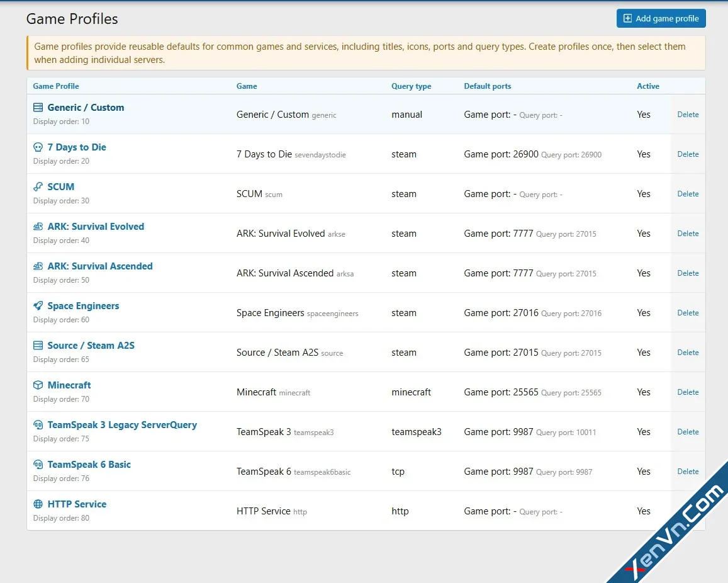This screenshot has height=583, width=728.
Task: Click 'Display order: 65' text
Action: pyautogui.click(x=61, y=359)
